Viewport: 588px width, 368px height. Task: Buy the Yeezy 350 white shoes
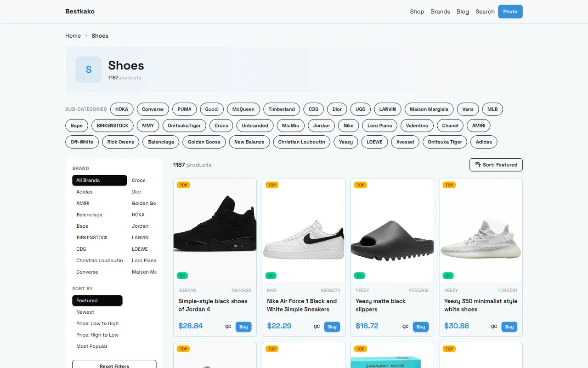pos(509,327)
